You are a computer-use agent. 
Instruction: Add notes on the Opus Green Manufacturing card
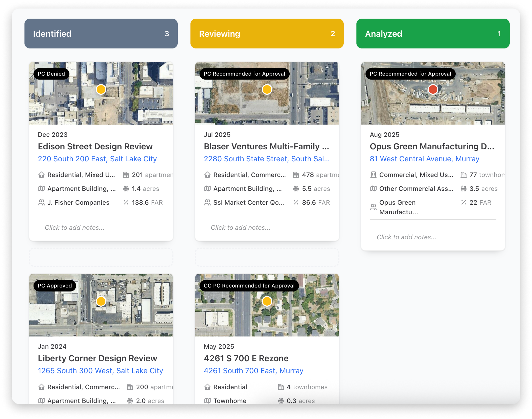click(x=406, y=237)
